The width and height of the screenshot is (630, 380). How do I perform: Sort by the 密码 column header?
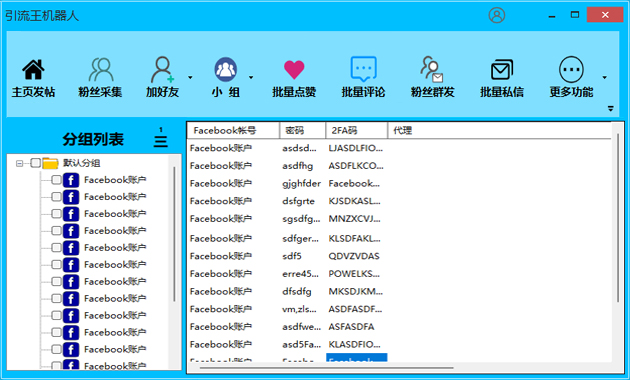click(302, 130)
